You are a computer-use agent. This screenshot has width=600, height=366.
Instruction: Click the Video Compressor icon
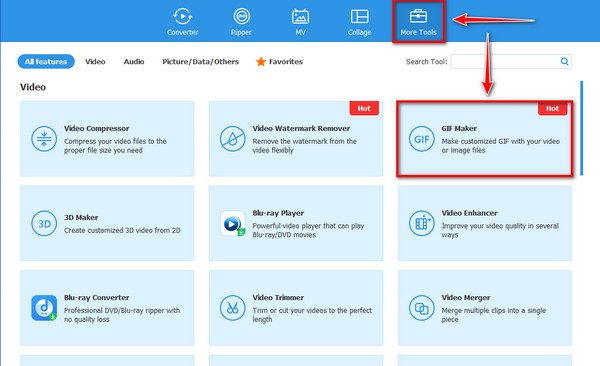tap(44, 139)
